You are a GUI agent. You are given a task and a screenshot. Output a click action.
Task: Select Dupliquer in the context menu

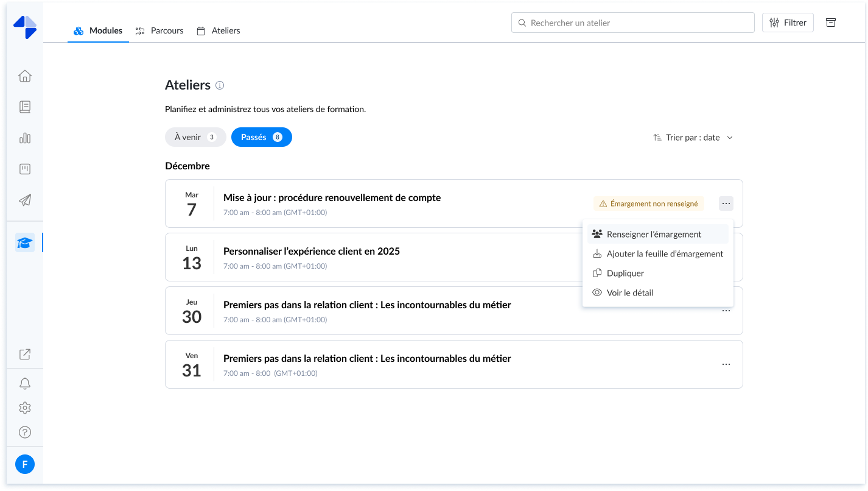[x=625, y=274]
